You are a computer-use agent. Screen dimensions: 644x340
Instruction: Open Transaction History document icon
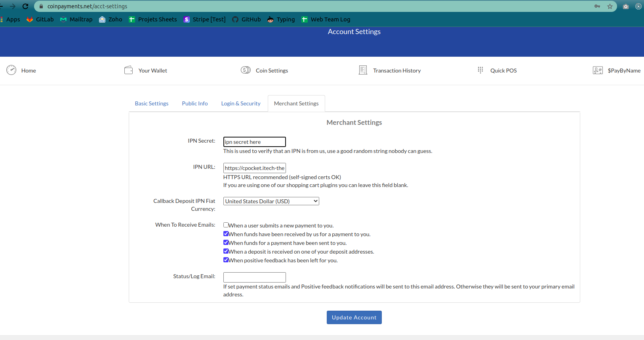[x=363, y=70]
